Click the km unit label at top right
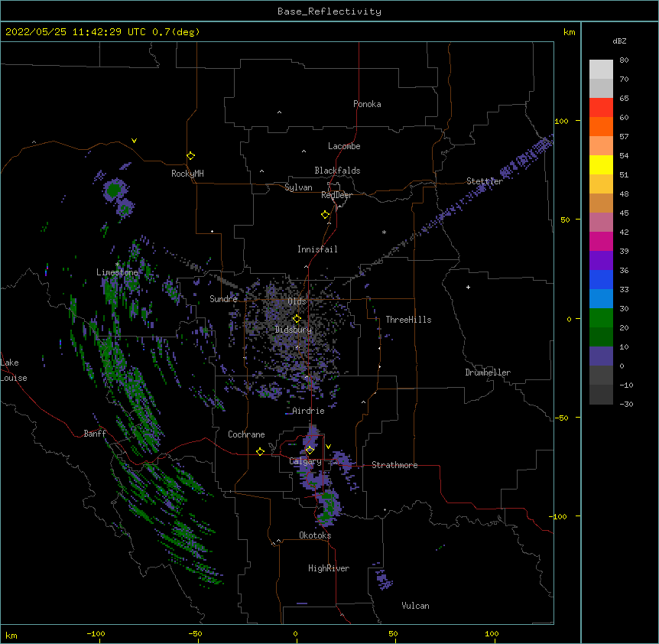Screen dimensions: 659x644 tap(570, 32)
